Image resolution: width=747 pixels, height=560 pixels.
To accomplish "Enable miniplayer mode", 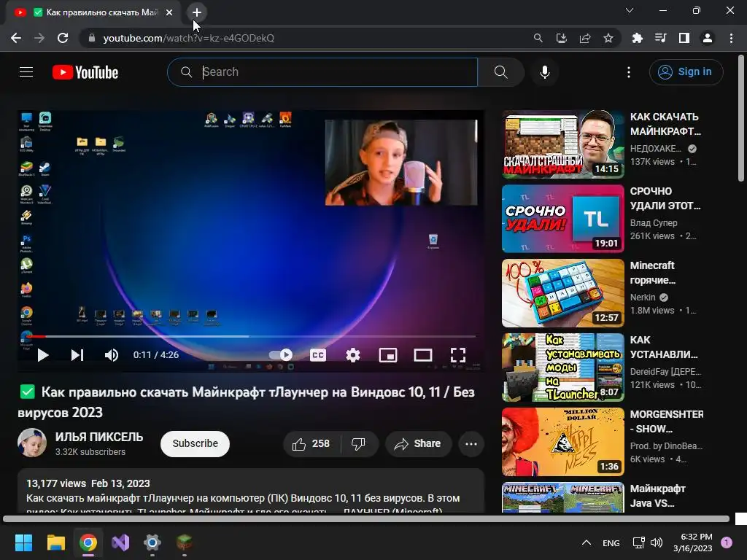I will point(388,355).
